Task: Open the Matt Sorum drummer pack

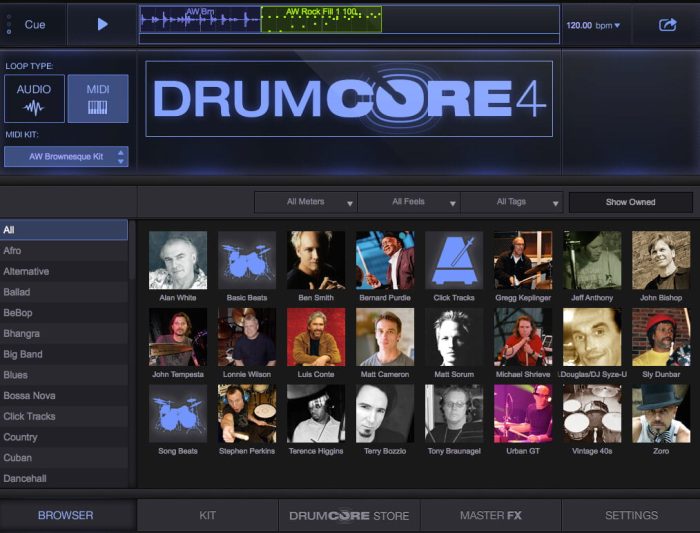Action: pyautogui.click(x=454, y=337)
